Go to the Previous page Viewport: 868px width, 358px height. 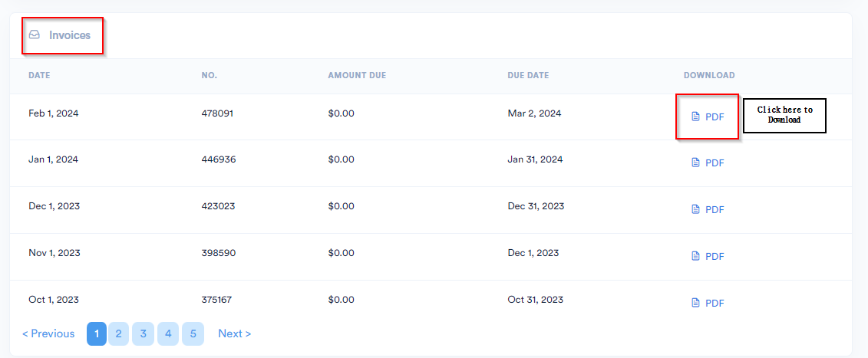[48, 333]
